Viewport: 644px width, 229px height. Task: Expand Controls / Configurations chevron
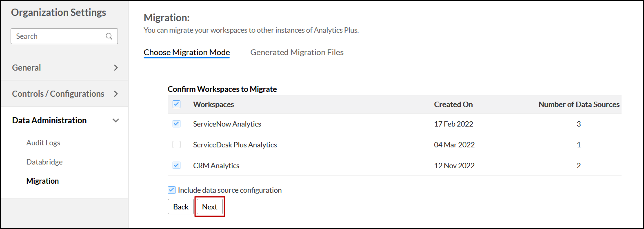[116, 94]
